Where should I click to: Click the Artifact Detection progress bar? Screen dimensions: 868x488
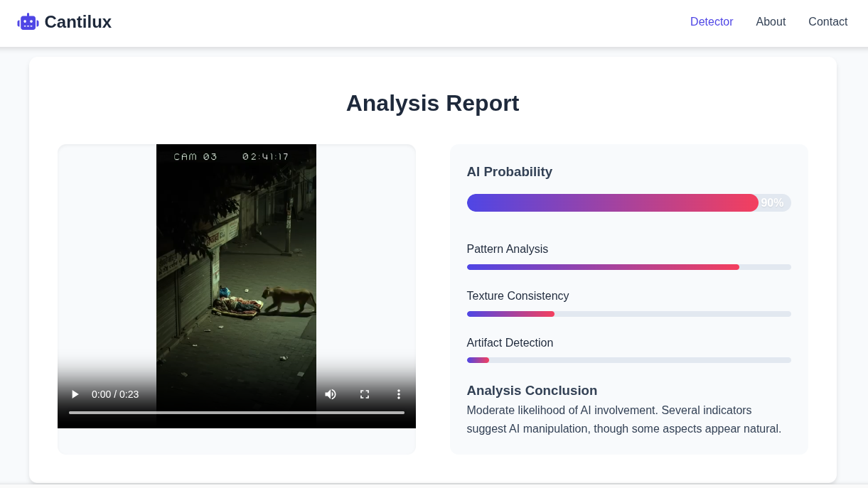click(628, 360)
